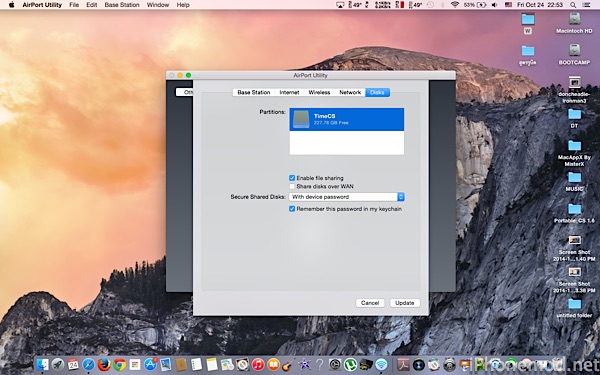Toggle Share disks over WAN checkbox
Image resolution: width=600 pixels, height=375 pixels.
tap(292, 186)
